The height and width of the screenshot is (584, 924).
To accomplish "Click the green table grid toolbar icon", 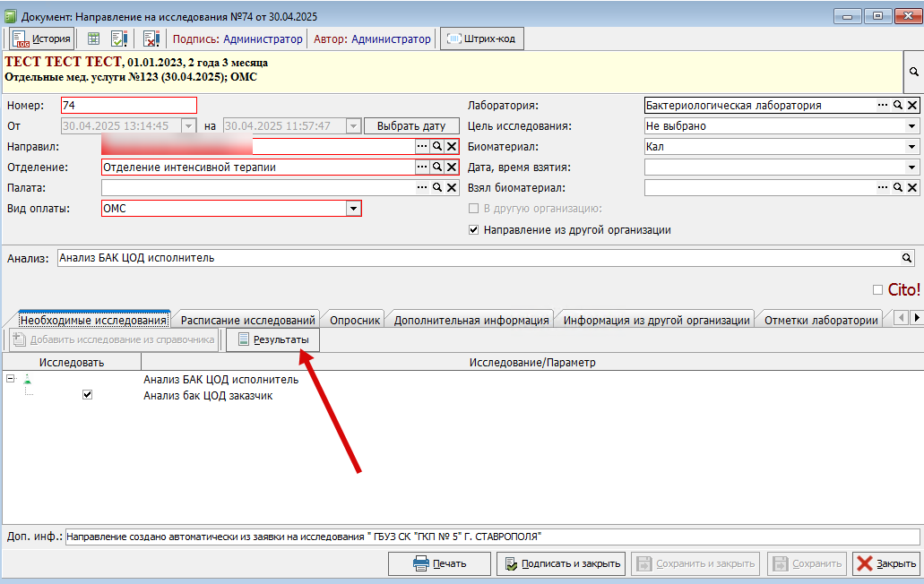I will (x=93, y=39).
